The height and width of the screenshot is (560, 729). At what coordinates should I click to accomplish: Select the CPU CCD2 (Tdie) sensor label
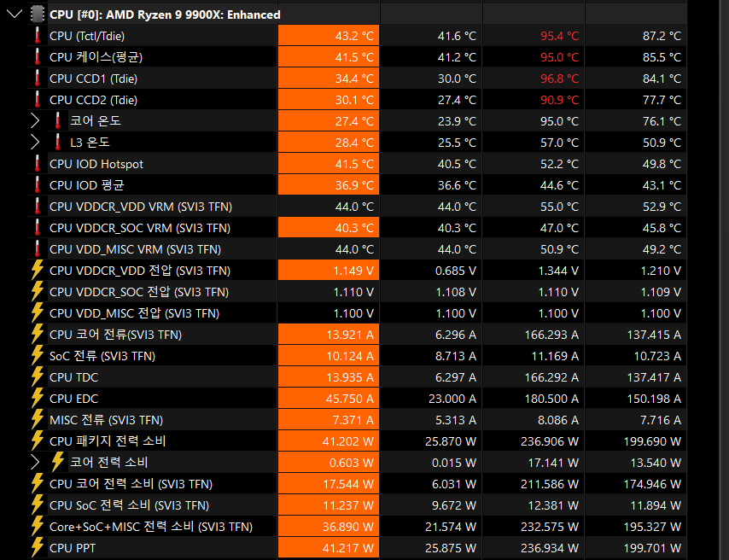click(x=93, y=100)
